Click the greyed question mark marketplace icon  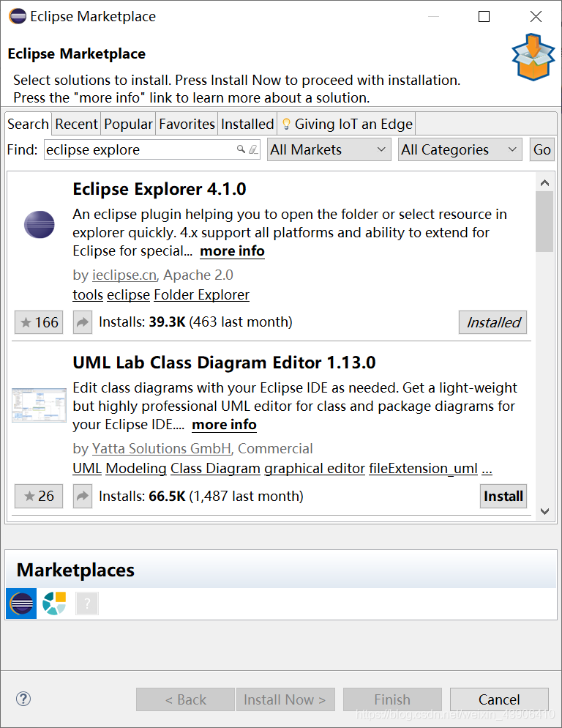[x=87, y=603]
